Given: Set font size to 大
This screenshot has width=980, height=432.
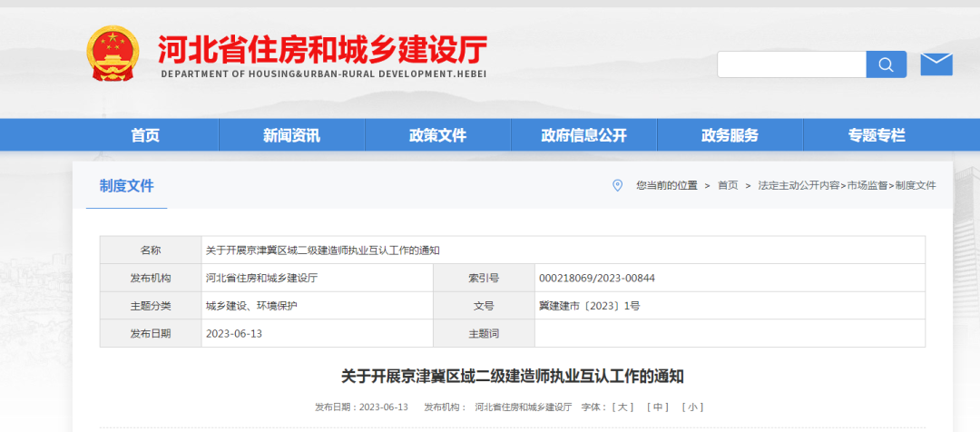Looking at the screenshot, I should click(622, 407).
